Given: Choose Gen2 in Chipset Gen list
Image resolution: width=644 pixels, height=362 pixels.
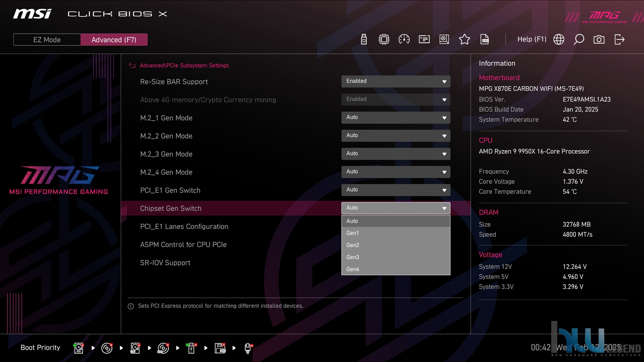Looking at the screenshot, I should (396, 245).
